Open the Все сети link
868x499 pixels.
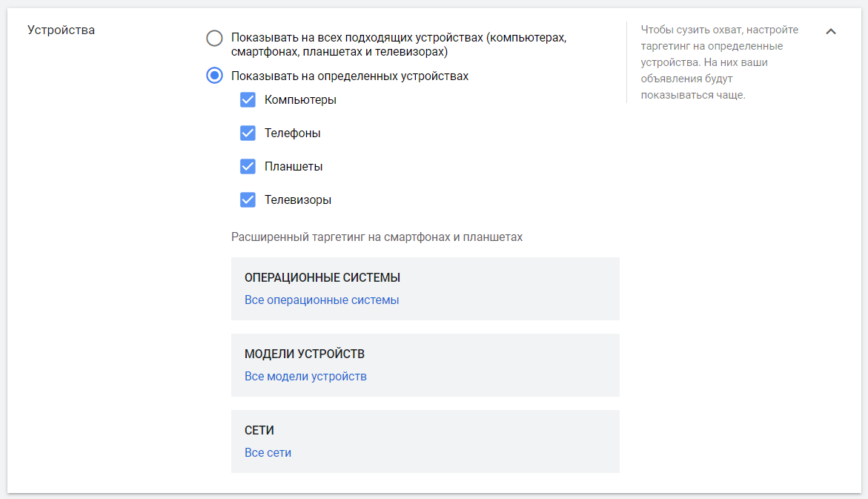tap(268, 452)
